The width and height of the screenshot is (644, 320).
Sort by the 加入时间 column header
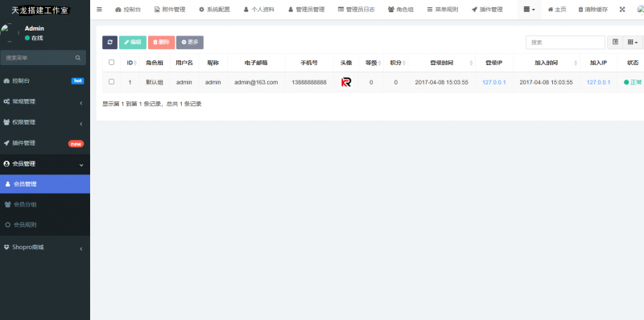pyautogui.click(x=547, y=63)
